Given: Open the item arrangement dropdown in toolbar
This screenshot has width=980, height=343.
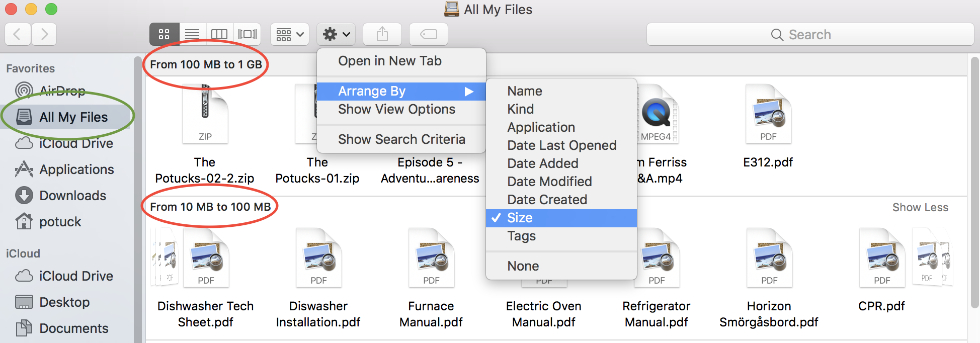Looking at the screenshot, I should 290,34.
